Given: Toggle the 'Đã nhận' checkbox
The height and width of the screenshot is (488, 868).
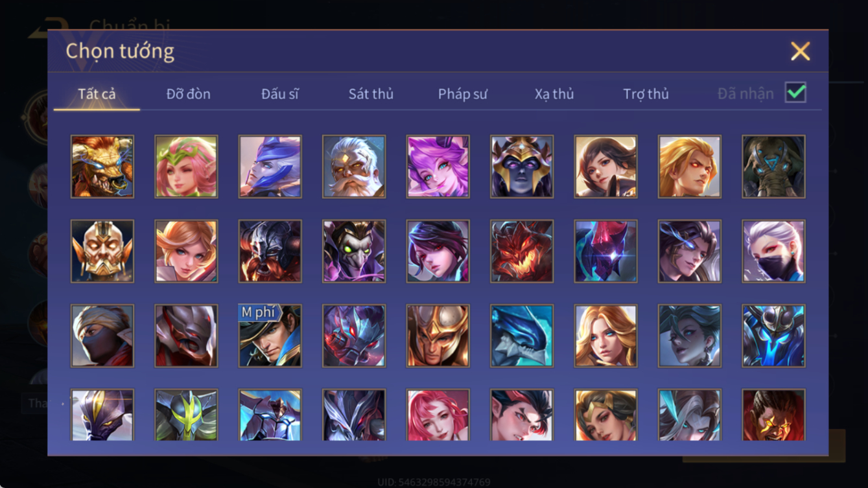Looking at the screenshot, I should click(x=795, y=93).
